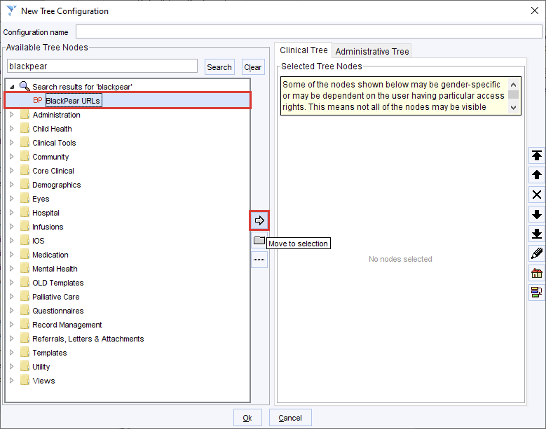Click the Core Clinical folder icon
546x429 pixels.
pyautogui.click(x=24, y=170)
